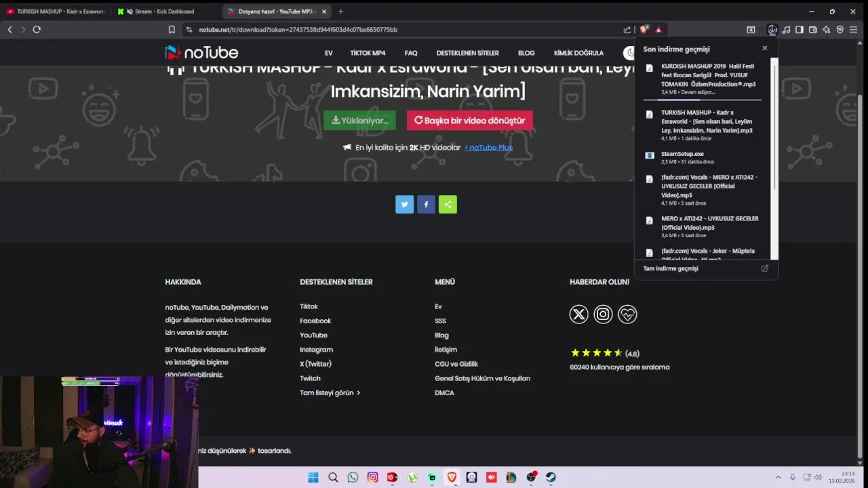Switch to the TURKISH MASHUP YouTube tab
The height and width of the screenshot is (488, 868).
(56, 12)
